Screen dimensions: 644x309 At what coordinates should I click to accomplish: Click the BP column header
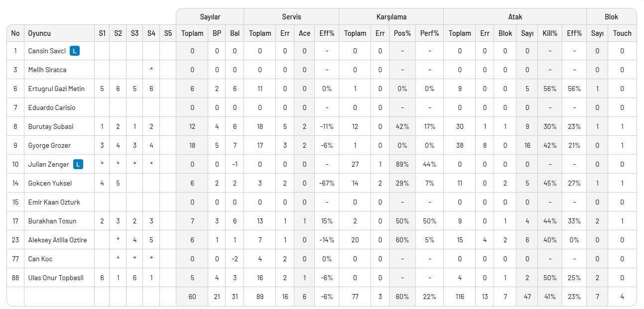(217, 33)
